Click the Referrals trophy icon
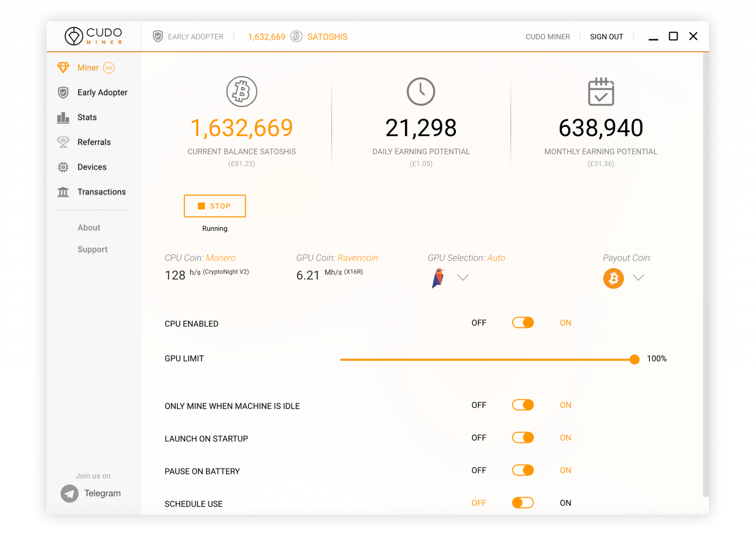756x535 pixels. coord(63,142)
